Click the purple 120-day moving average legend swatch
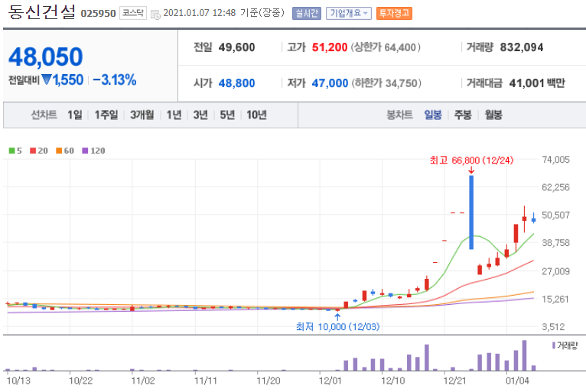 coord(85,151)
